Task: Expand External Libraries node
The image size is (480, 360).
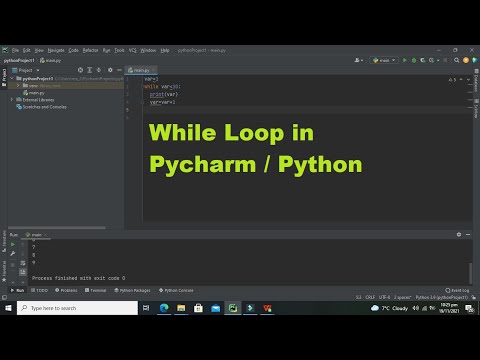Action: (x=12, y=100)
